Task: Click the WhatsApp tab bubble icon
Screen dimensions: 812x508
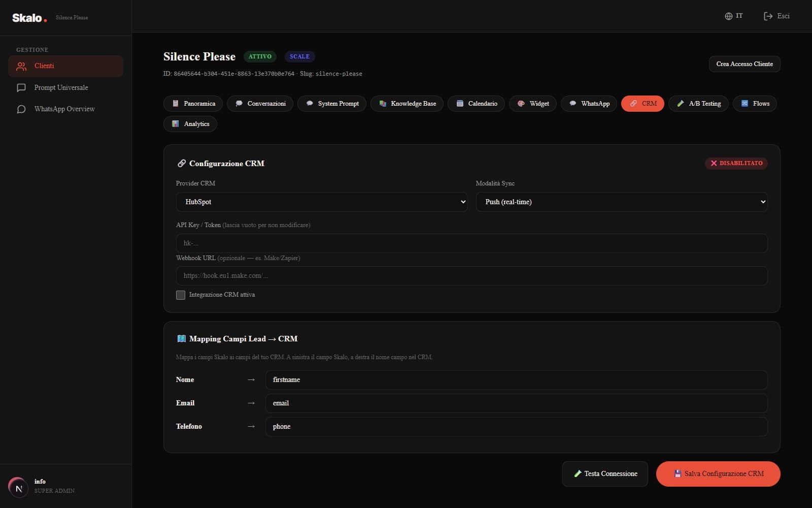Action: click(x=573, y=104)
